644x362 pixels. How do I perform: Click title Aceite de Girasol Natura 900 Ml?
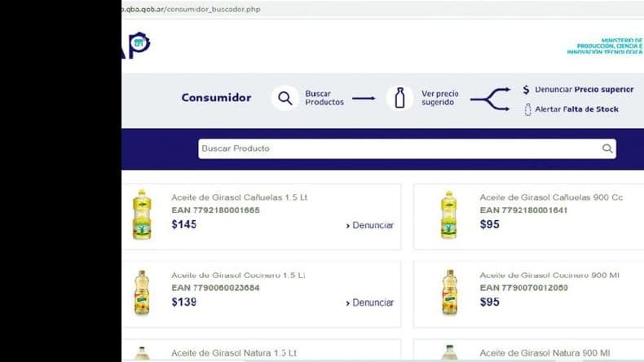click(545, 353)
